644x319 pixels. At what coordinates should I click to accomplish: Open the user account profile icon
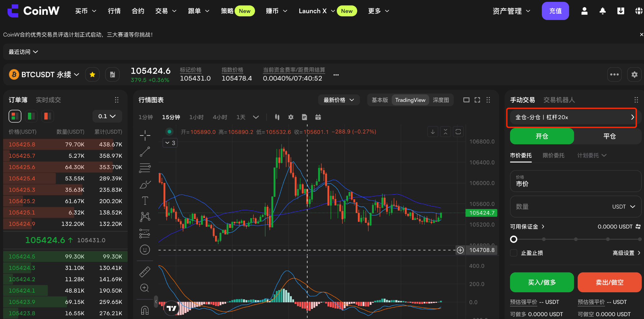[x=584, y=11]
